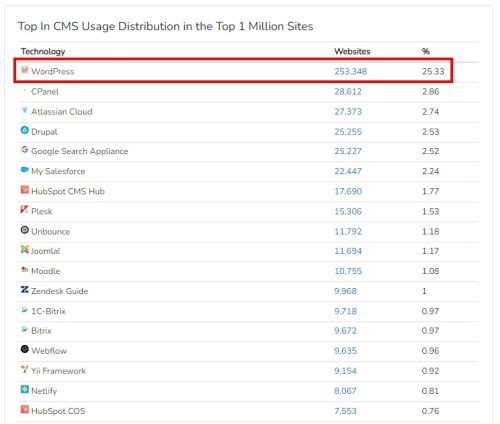Click Bitrix website count 9,672
Screen dimensions: 500x424
[345, 331]
